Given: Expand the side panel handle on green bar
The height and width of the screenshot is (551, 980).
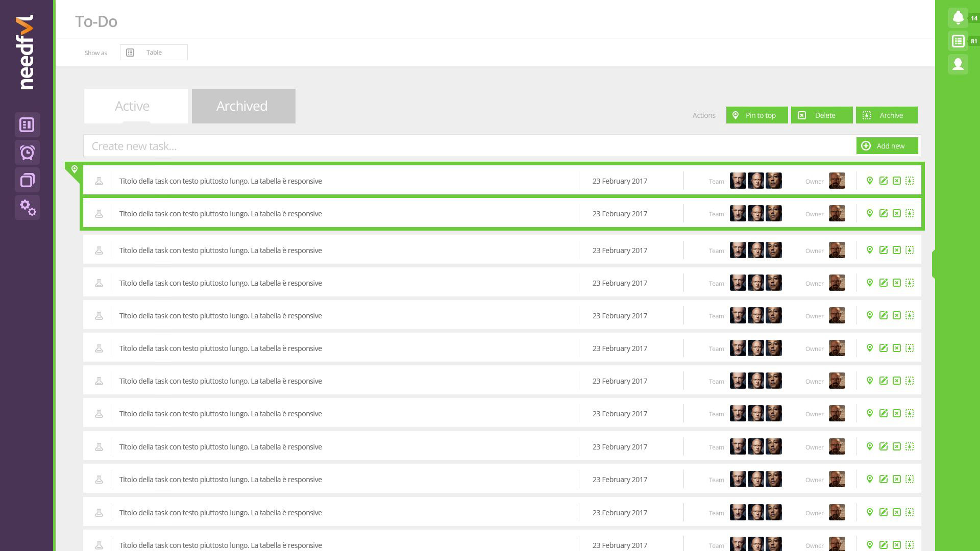Looking at the screenshot, I should point(934,264).
